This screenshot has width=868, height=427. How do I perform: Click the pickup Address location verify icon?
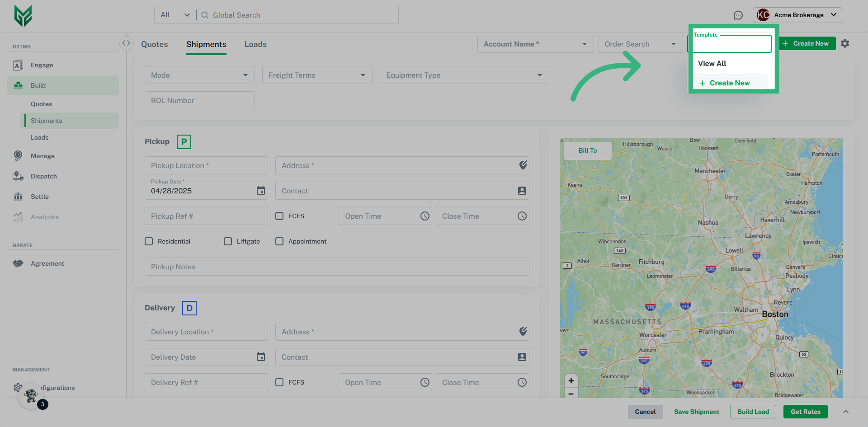coord(523,165)
